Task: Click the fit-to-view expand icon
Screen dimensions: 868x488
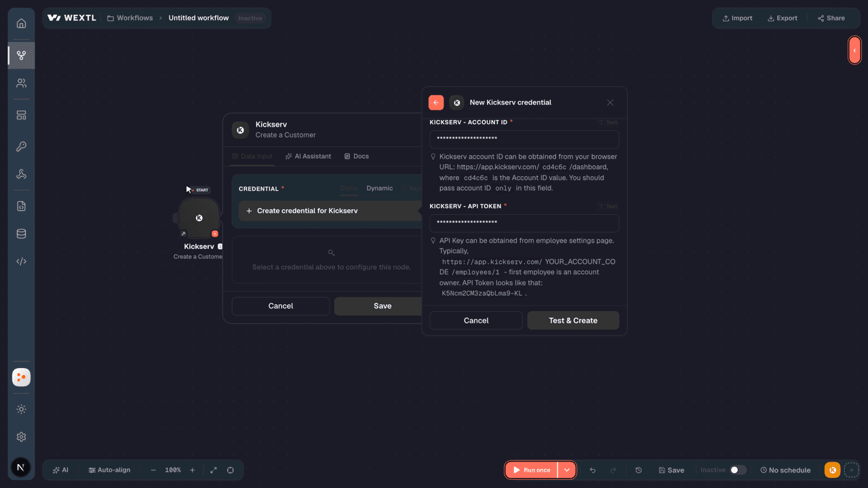Action: click(x=214, y=470)
